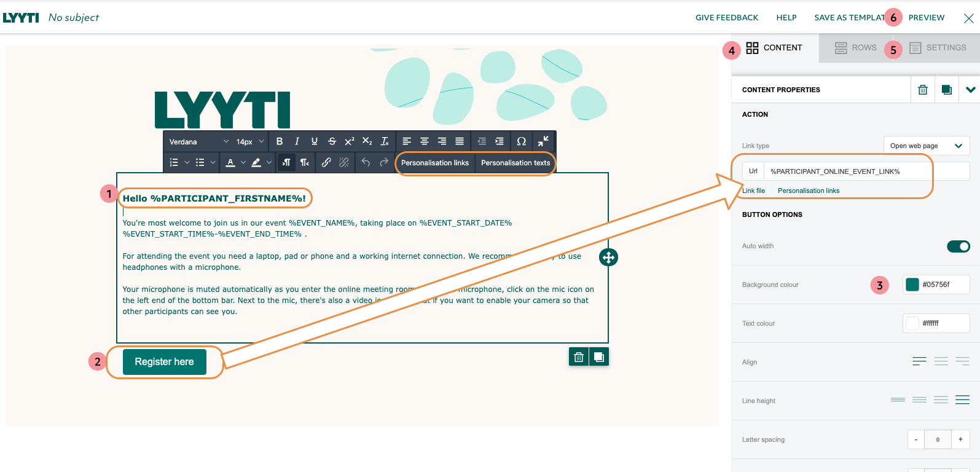Select left button alignment

(919, 361)
